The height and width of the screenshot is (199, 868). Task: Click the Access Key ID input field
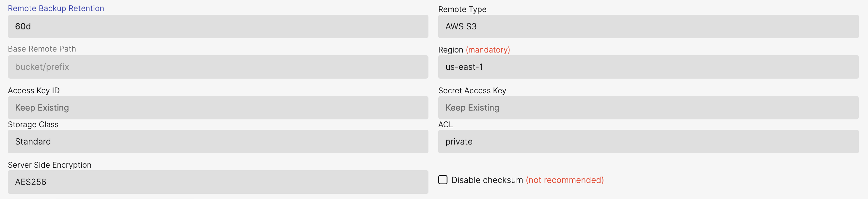pos(218,108)
